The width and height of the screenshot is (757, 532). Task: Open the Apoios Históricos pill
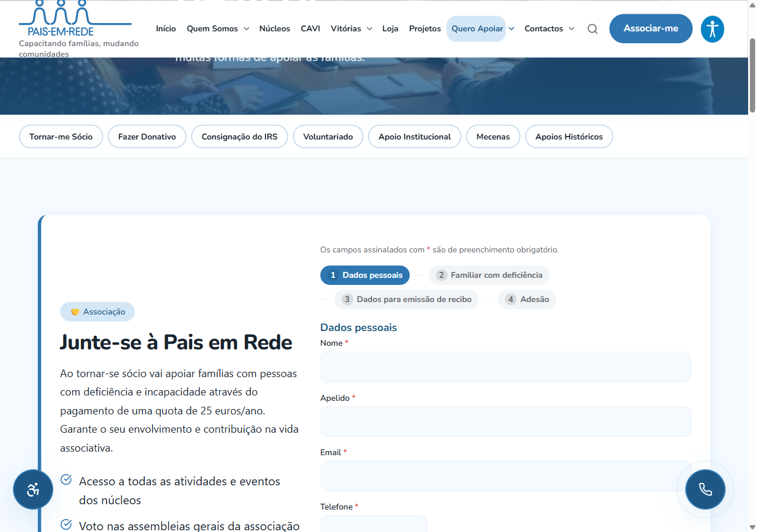569,137
